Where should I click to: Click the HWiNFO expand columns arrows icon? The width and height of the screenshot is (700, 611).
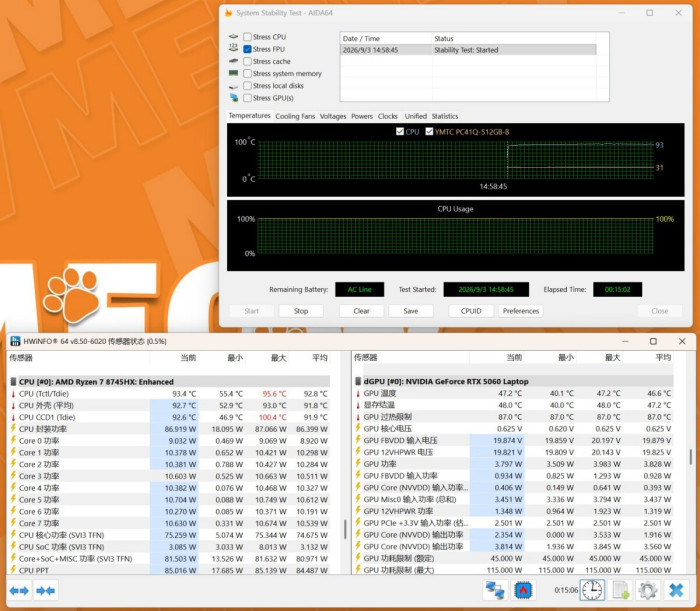coord(19,590)
